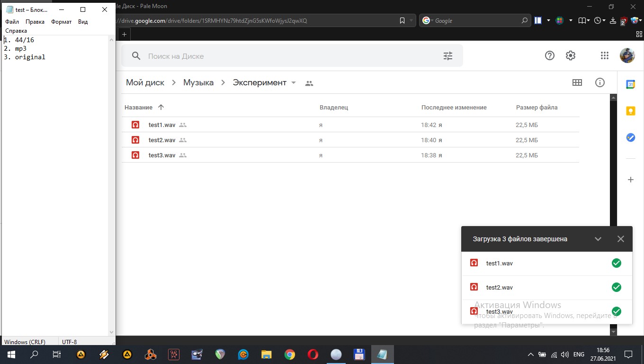The height and width of the screenshot is (364, 644).
Task: Open Формат menu in Notepad
Action: (62, 22)
